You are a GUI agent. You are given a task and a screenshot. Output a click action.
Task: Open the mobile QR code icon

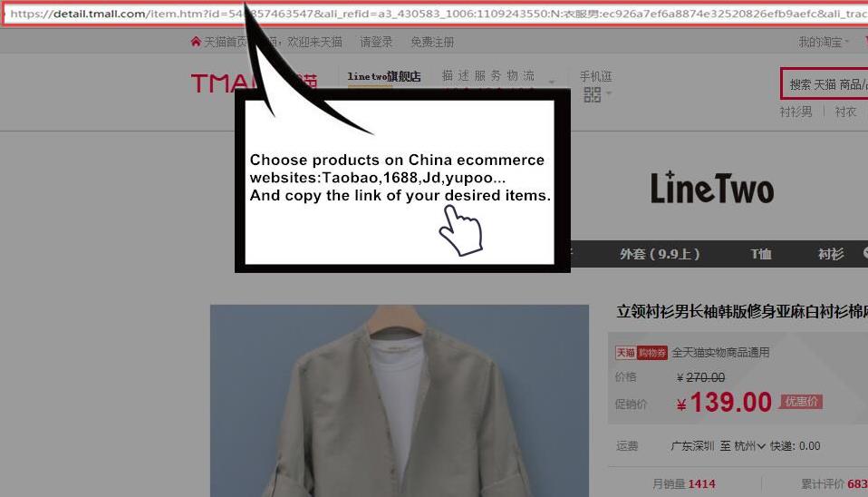tap(593, 94)
